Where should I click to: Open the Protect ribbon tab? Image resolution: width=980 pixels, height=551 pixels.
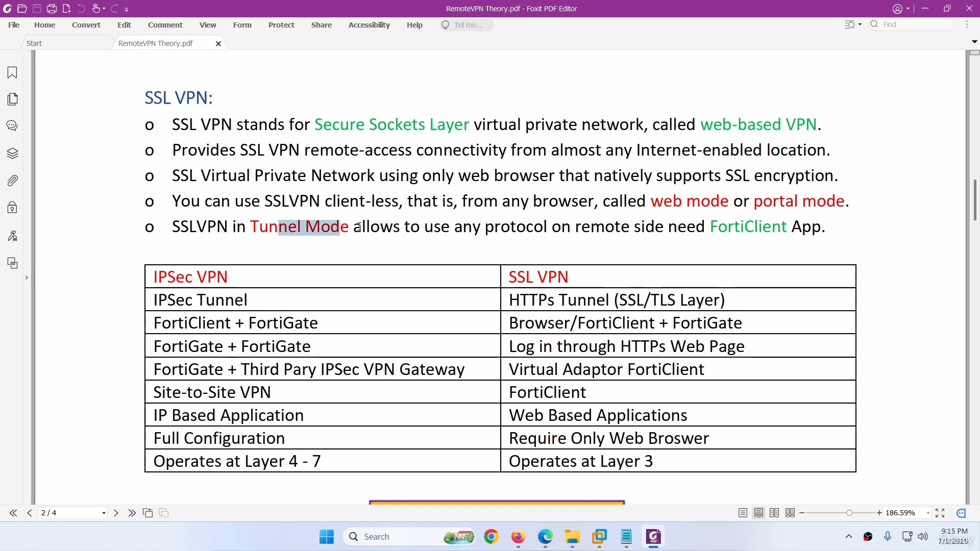[281, 25]
